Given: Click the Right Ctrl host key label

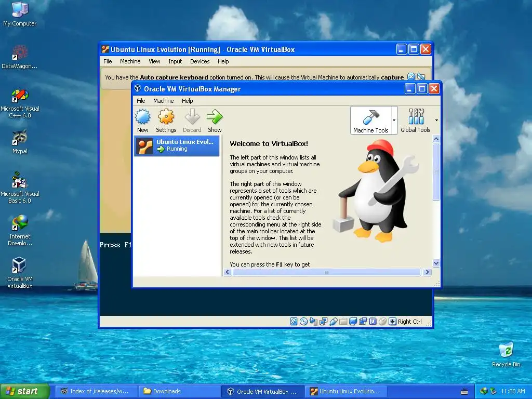Looking at the screenshot, I should tap(409, 322).
